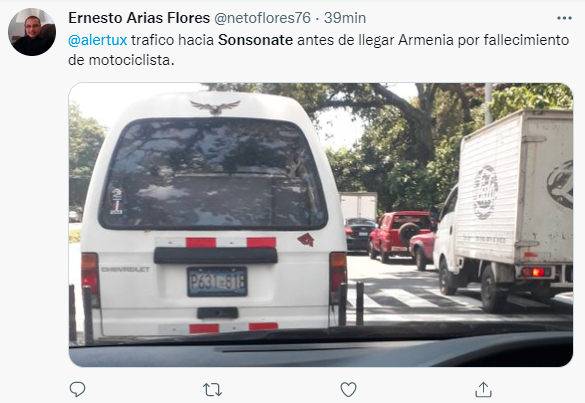Open the @netoflores76 handle link
The image size is (585, 403).
(x=262, y=18)
